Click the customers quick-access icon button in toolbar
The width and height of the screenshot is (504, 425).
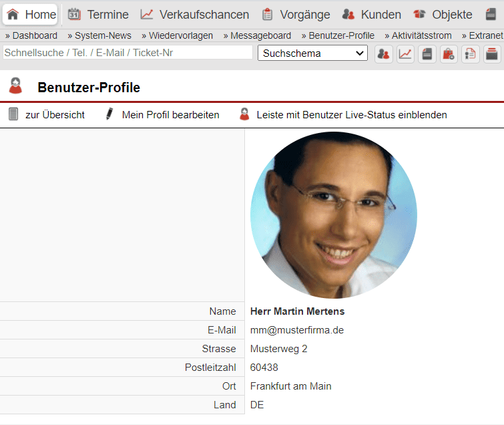[x=383, y=54]
